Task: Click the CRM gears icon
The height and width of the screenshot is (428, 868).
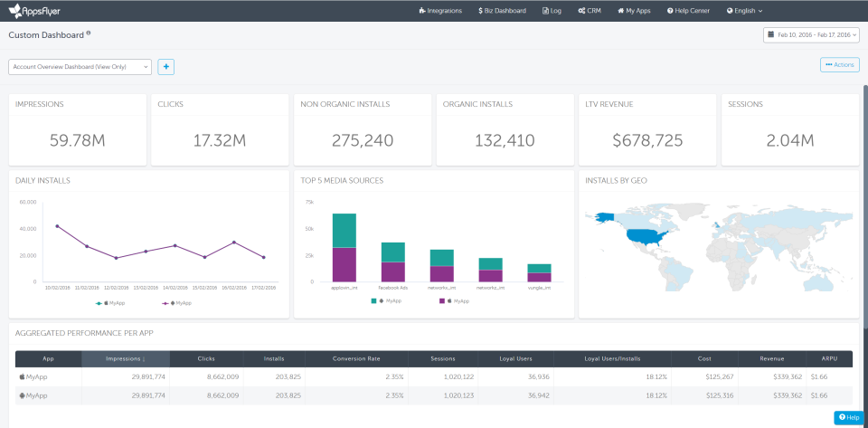Action: pos(582,11)
